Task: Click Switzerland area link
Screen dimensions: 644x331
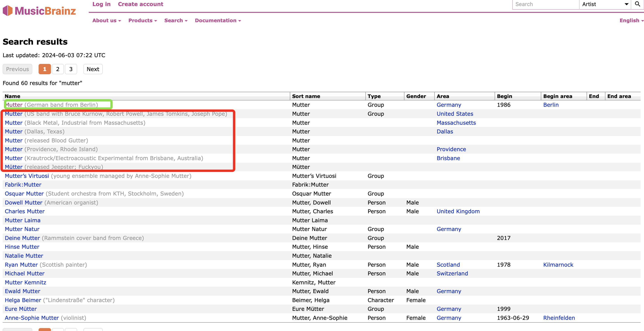Action: (452, 274)
